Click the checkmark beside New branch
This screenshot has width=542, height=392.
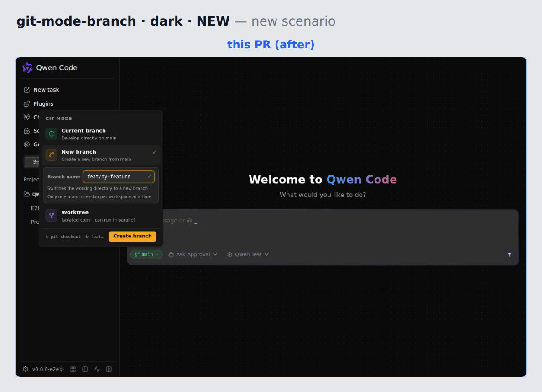154,152
